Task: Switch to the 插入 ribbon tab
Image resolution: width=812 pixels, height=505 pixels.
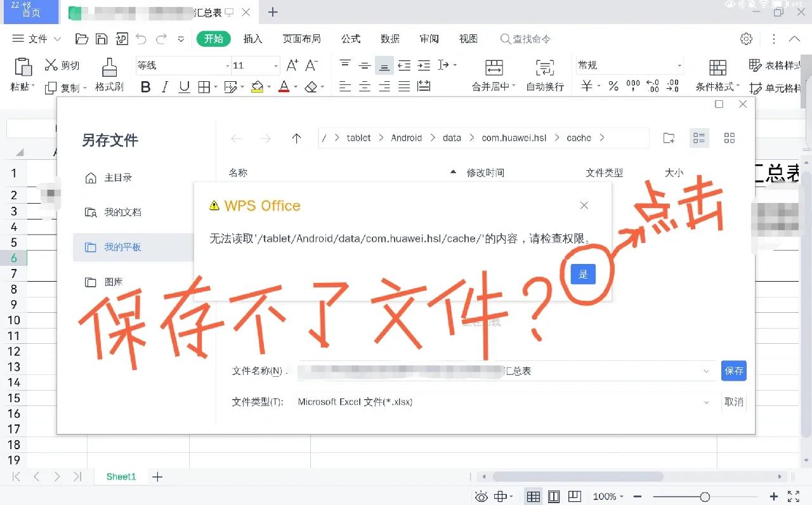Action: click(252, 38)
